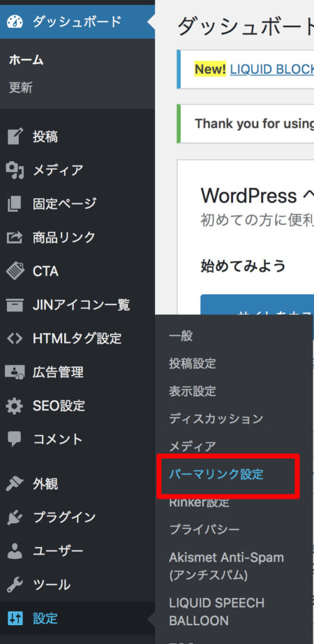This screenshot has width=314, height=644.
Task: Click the 固定ページ pages icon
Action: coord(16,204)
